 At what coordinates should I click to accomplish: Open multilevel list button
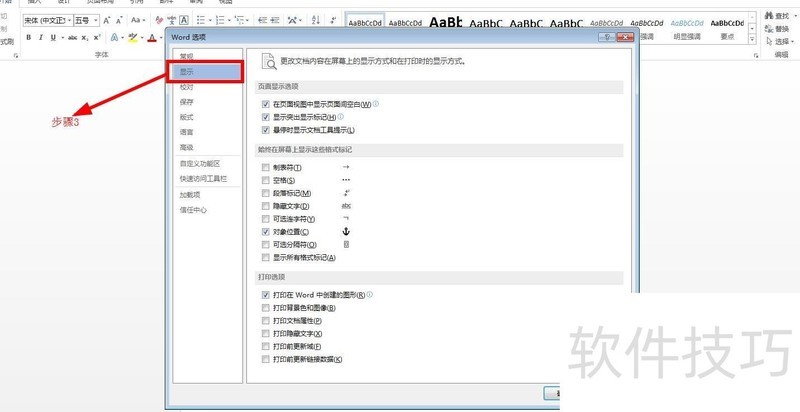tap(243, 20)
